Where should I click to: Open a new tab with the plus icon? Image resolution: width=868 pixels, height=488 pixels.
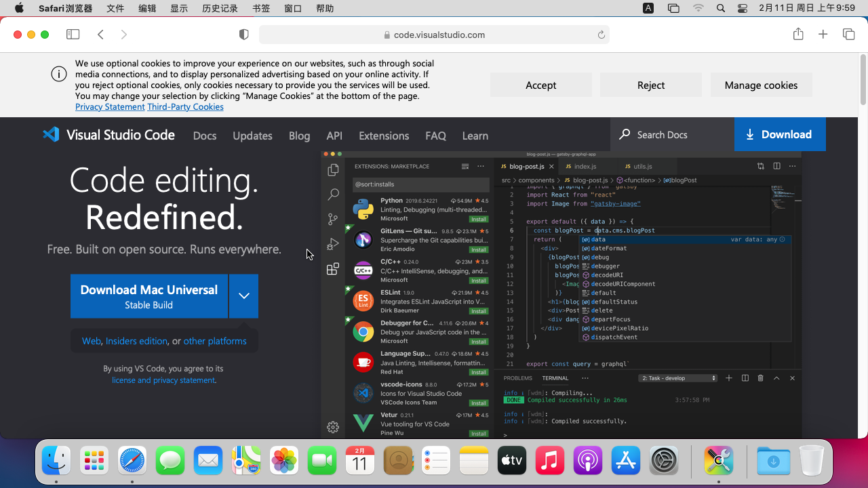823,35
